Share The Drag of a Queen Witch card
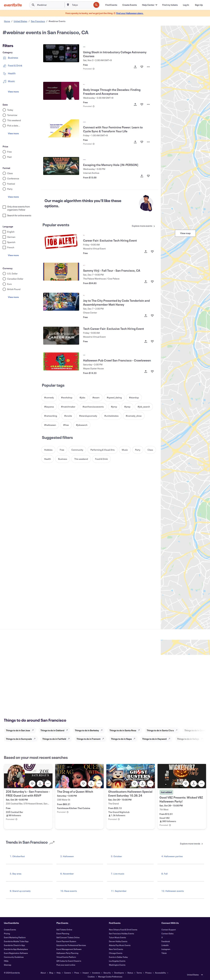The image size is (210, 980). point(91,784)
